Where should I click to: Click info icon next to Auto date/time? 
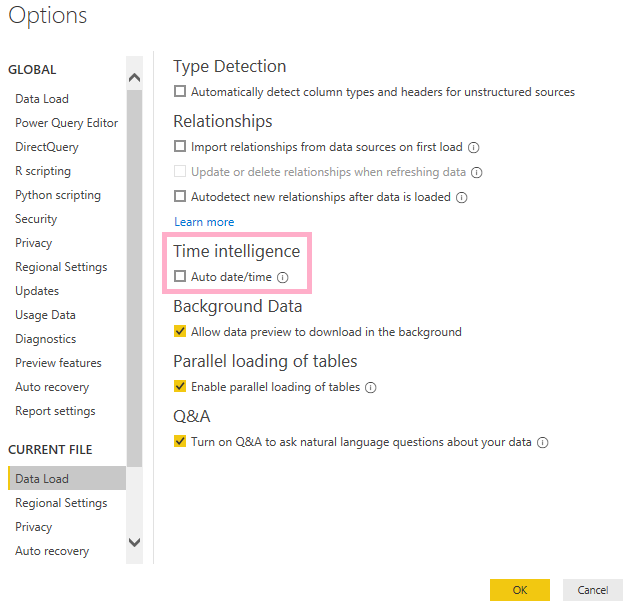tap(283, 277)
